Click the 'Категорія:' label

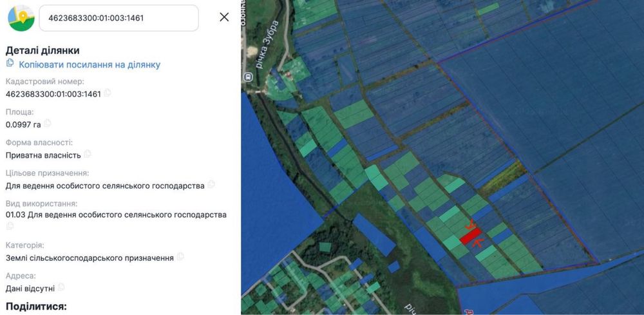click(24, 245)
